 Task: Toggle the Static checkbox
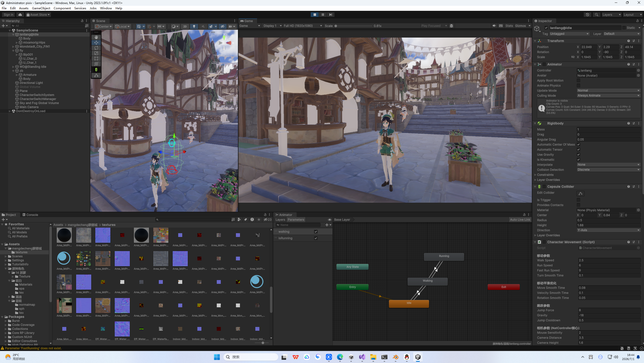click(x=624, y=28)
